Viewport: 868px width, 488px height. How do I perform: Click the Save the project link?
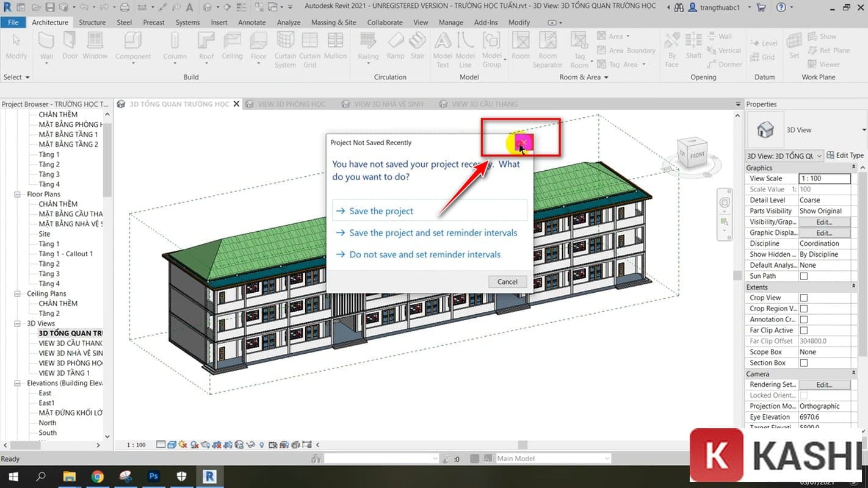click(380, 210)
